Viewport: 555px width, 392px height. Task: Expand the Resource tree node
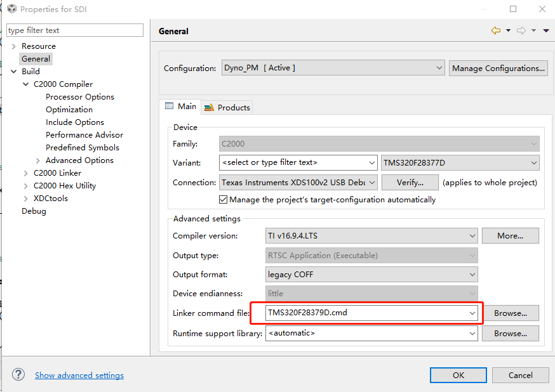(x=14, y=46)
